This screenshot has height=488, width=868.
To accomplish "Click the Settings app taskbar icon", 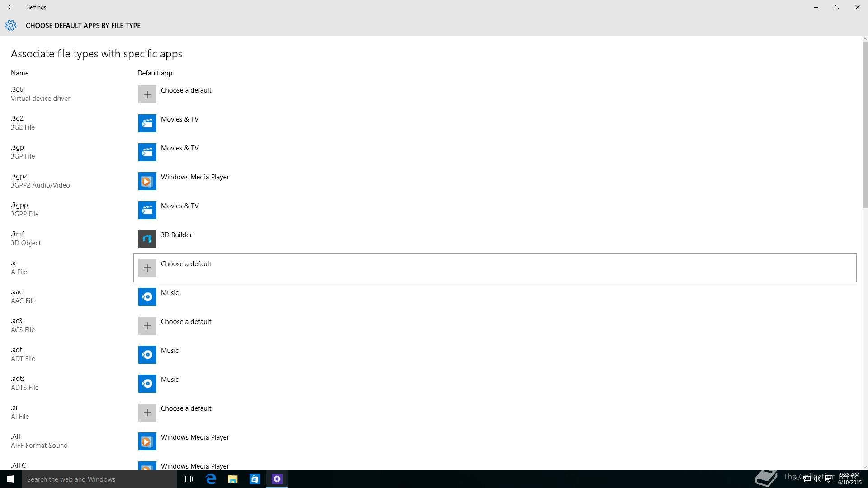I will [x=277, y=479].
